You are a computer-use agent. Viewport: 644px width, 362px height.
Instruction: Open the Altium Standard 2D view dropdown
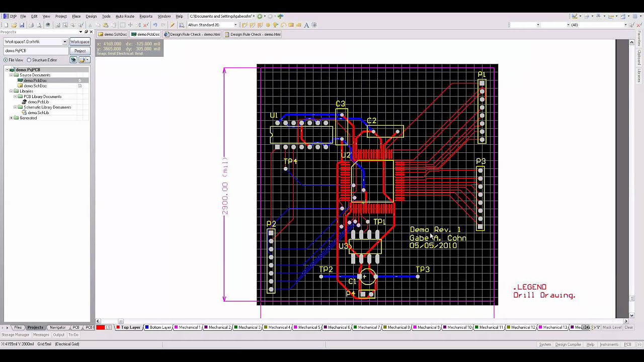[x=235, y=25]
